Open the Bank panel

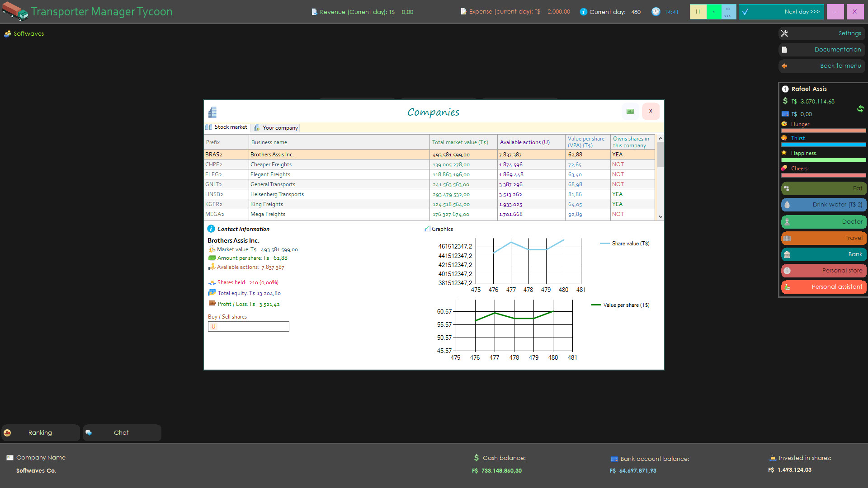click(823, 254)
